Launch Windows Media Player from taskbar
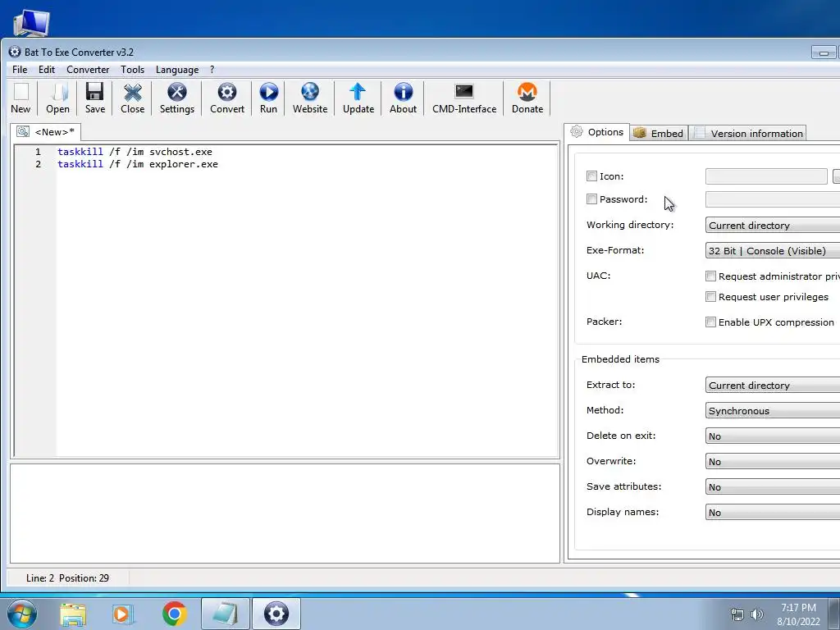Screen dimensions: 840x630 point(123,614)
